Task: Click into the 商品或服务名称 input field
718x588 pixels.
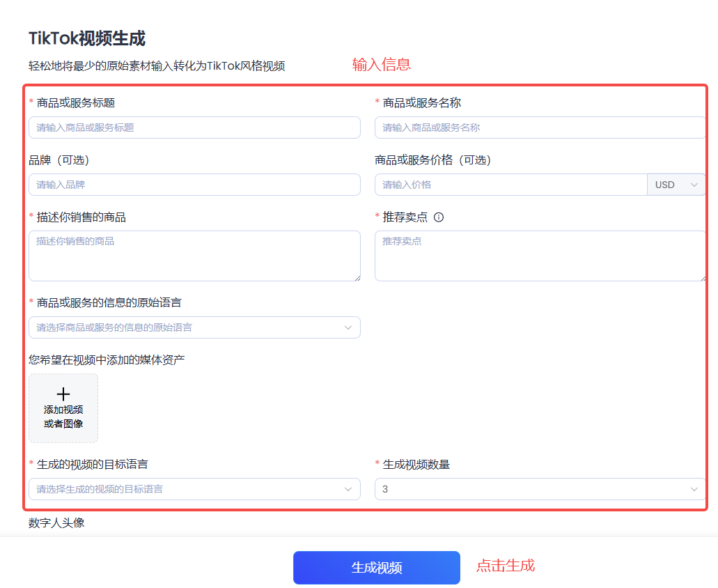Action: pos(540,127)
